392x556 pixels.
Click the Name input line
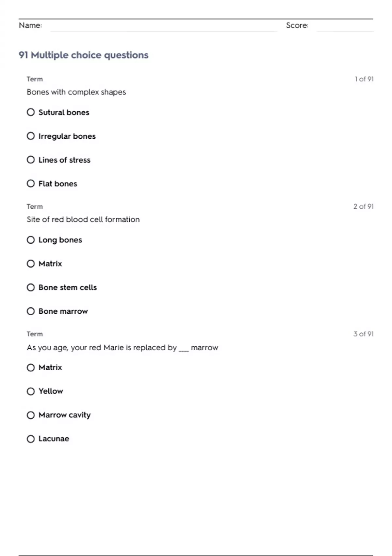tap(163, 26)
